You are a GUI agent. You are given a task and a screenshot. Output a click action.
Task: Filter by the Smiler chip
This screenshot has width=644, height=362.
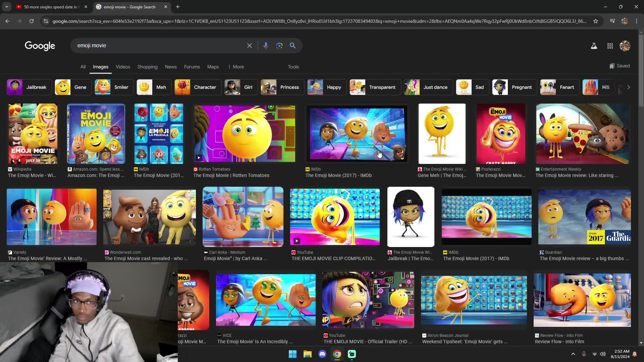114,87
